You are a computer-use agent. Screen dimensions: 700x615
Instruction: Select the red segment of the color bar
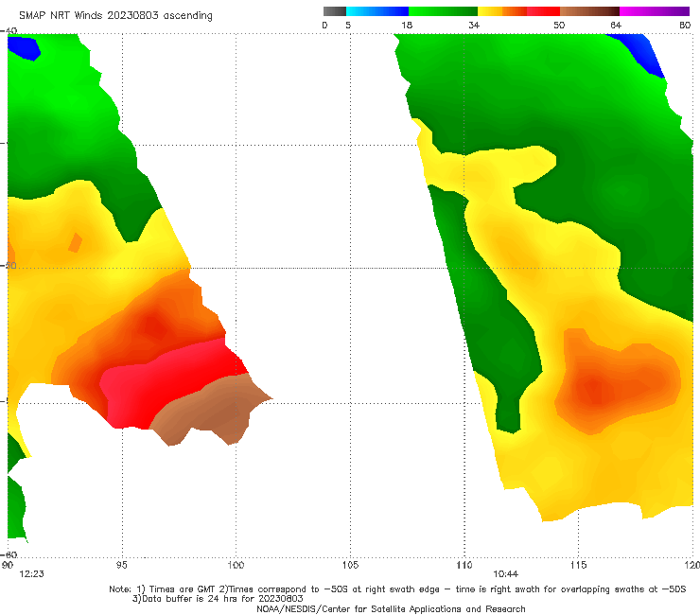click(543, 11)
